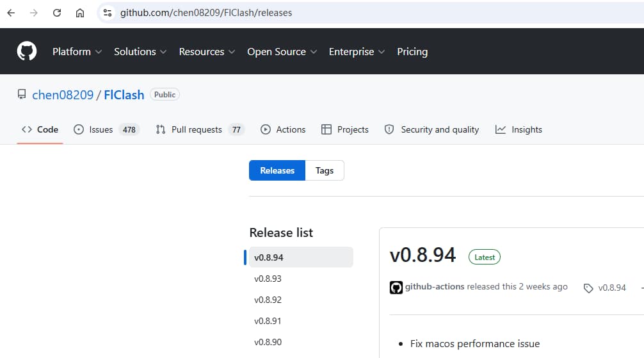Open the v0.8.94 tag link
Viewport: 644px width, 358px height.
612,288
